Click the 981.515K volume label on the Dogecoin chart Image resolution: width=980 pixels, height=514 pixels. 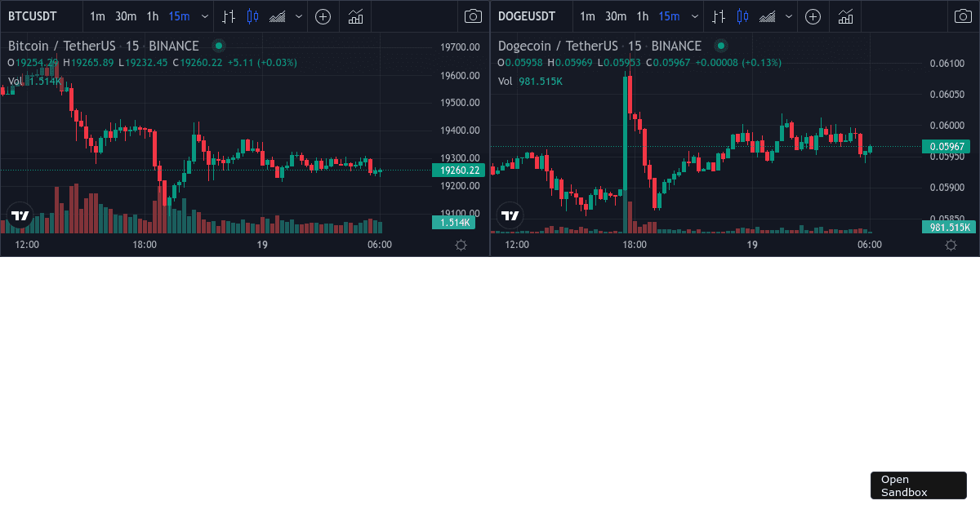point(947,228)
